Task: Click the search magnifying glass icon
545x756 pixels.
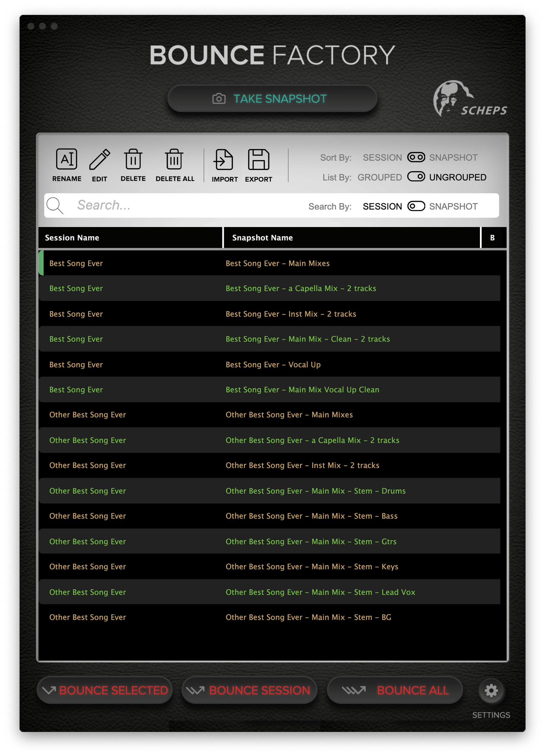Action: [x=55, y=205]
